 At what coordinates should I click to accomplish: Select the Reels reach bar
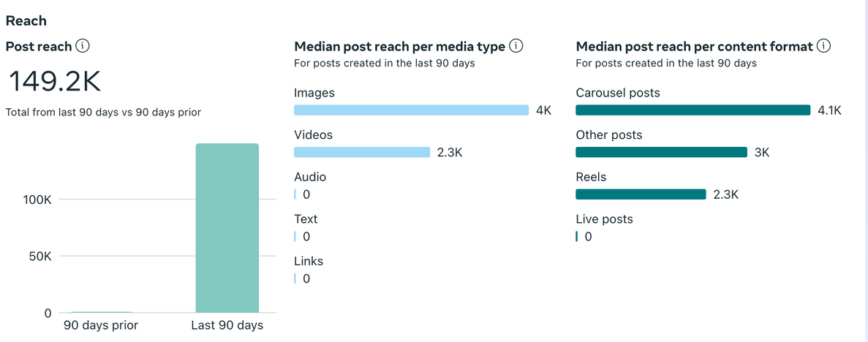[641, 194]
